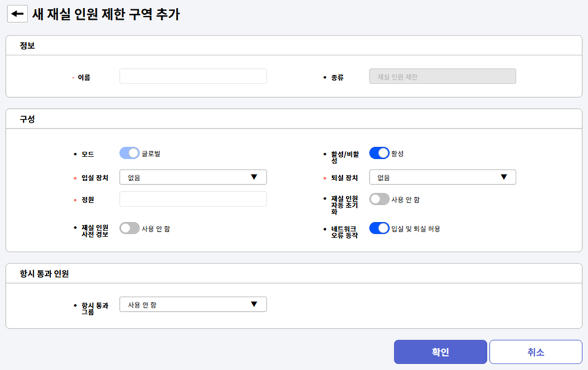588x370 pixels.
Task: Click the 이름 text input field
Action: click(x=193, y=76)
